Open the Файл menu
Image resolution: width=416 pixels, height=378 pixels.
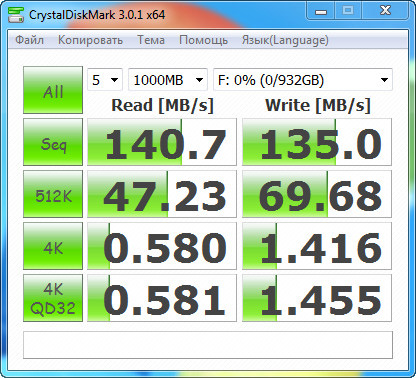pyautogui.click(x=29, y=40)
